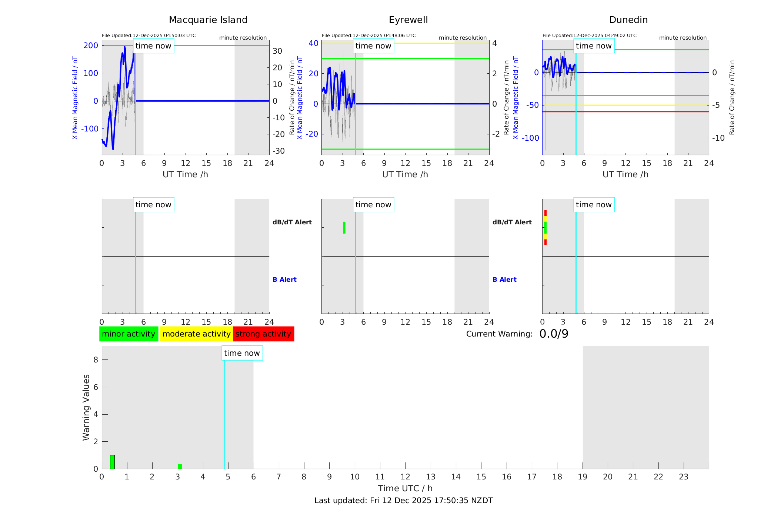This screenshot has height=532, width=784.
Task: Click the Last updated timestamp text
Action: tap(403, 501)
